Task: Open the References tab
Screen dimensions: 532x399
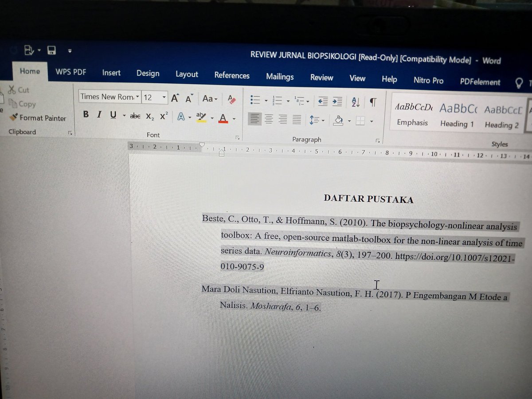Action: tap(232, 75)
